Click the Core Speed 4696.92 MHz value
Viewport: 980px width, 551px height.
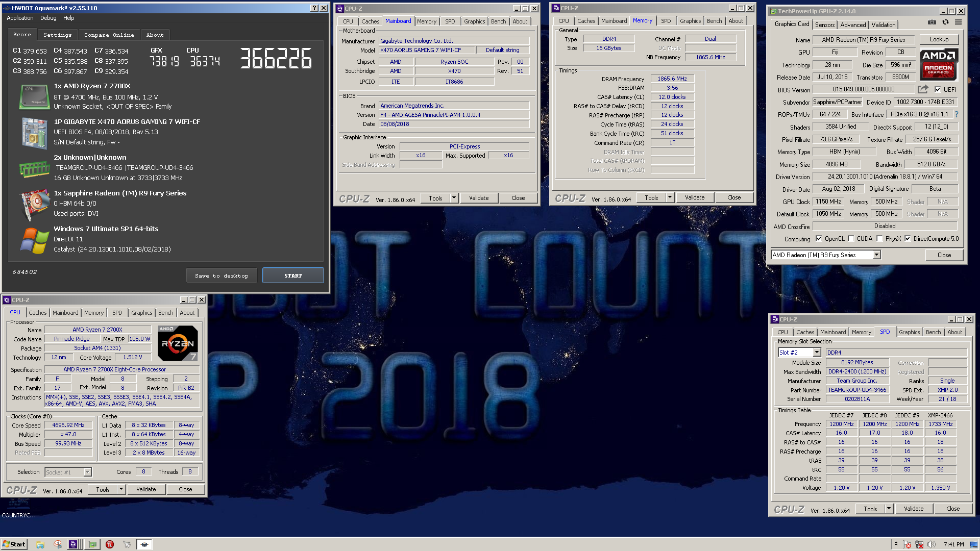tap(68, 425)
